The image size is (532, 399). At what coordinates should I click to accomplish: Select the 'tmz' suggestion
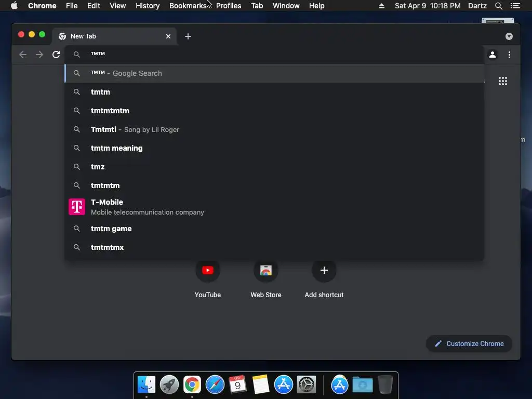coord(274,167)
